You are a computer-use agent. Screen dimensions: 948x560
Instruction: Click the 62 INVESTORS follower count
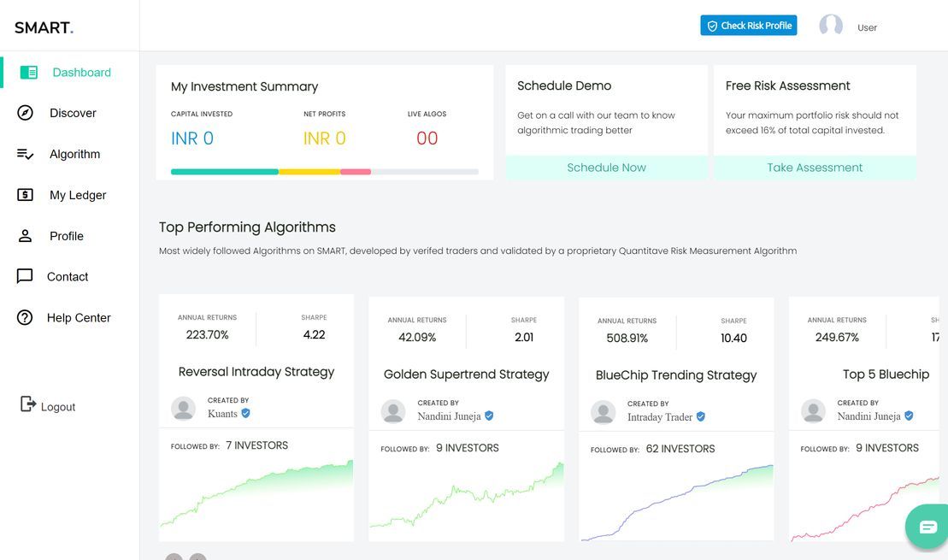coord(680,449)
